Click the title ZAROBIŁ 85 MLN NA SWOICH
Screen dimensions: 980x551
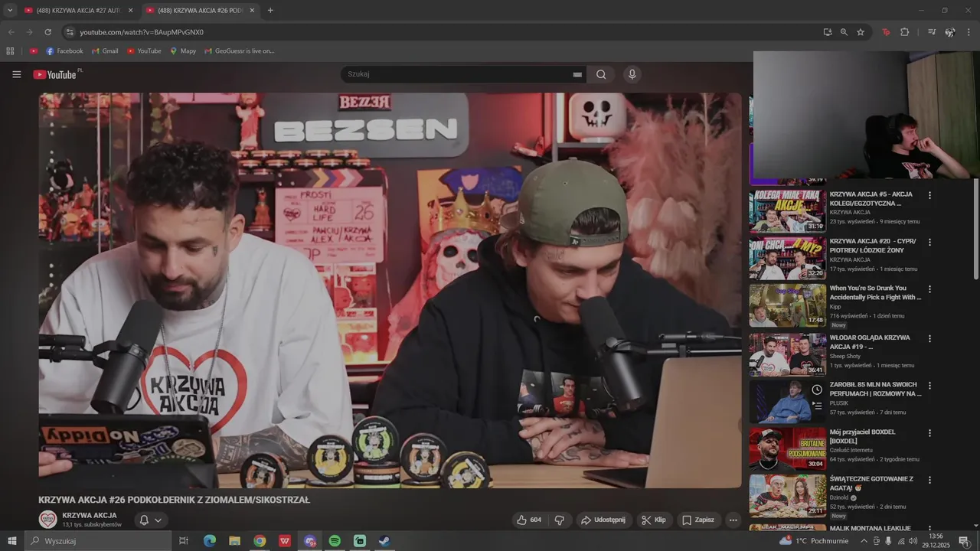coord(876,389)
